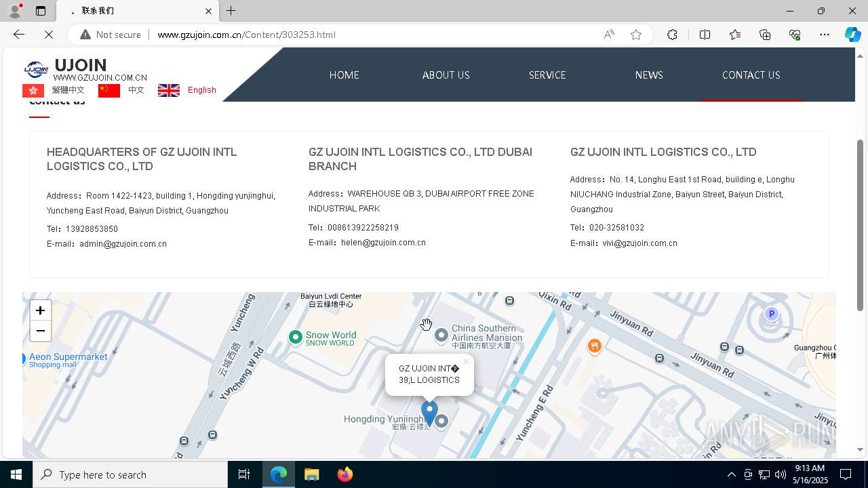Screen dimensions: 868x488
Task: Zoom in on the map
Action: pyautogui.click(x=41, y=310)
